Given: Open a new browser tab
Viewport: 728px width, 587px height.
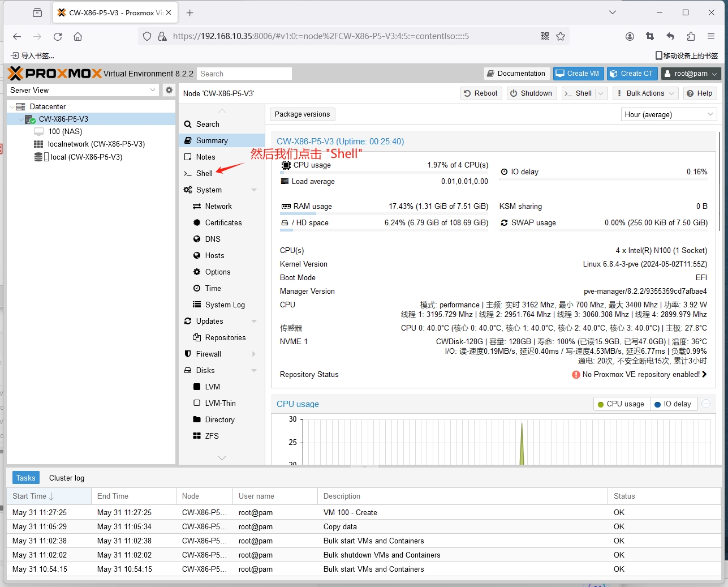Looking at the screenshot, I should pos(189,12).
